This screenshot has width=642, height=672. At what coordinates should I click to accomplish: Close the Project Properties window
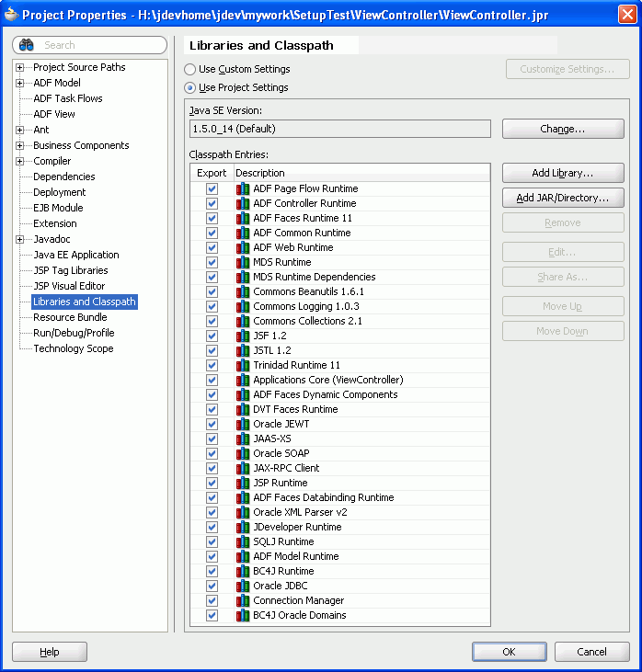coord(627,15)
